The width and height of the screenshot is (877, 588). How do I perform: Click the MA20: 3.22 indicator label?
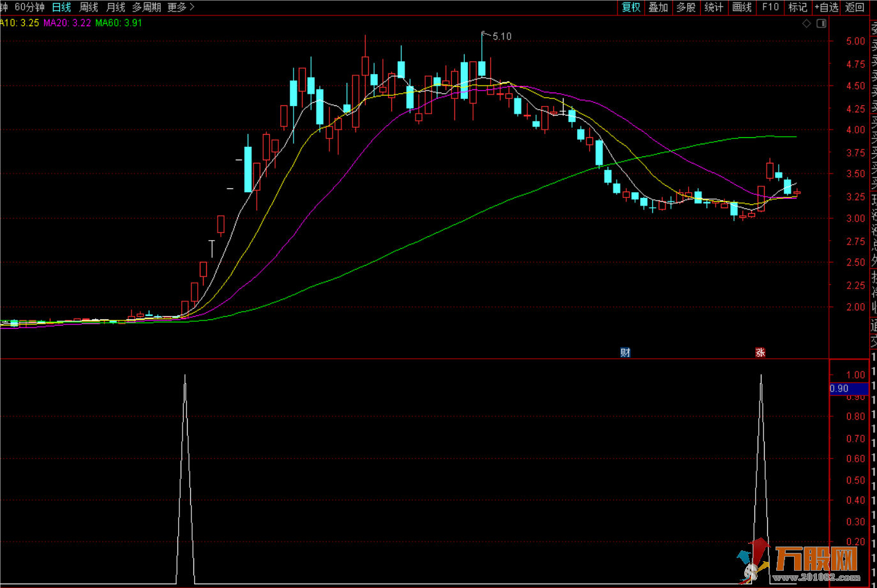click(67, 23)
